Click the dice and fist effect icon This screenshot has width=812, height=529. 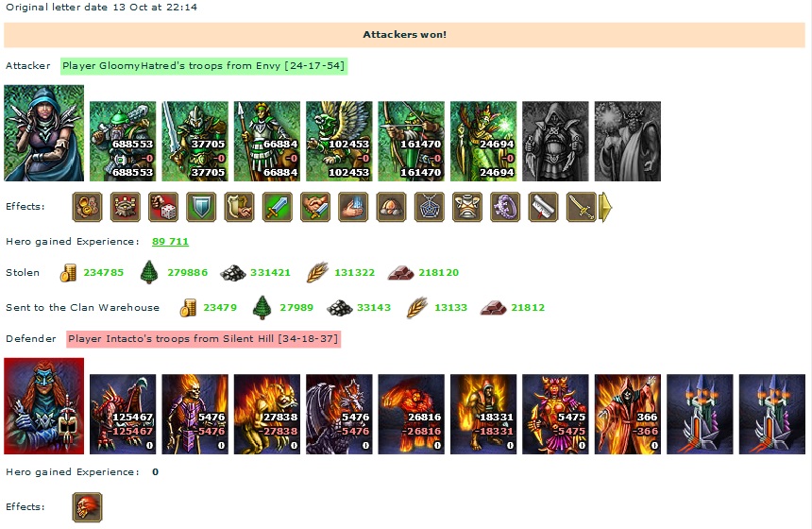click(163, 207)
